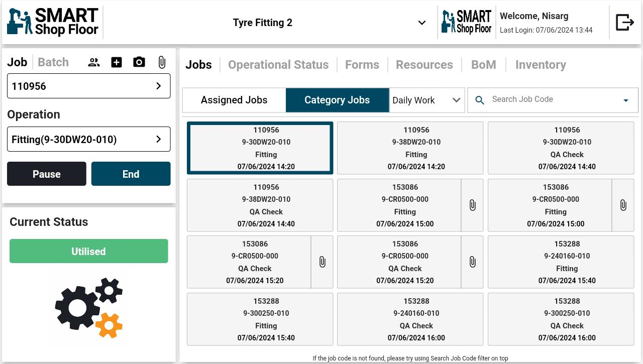
Task: Switch to the Batch mode label
Action: click(53, 62)
